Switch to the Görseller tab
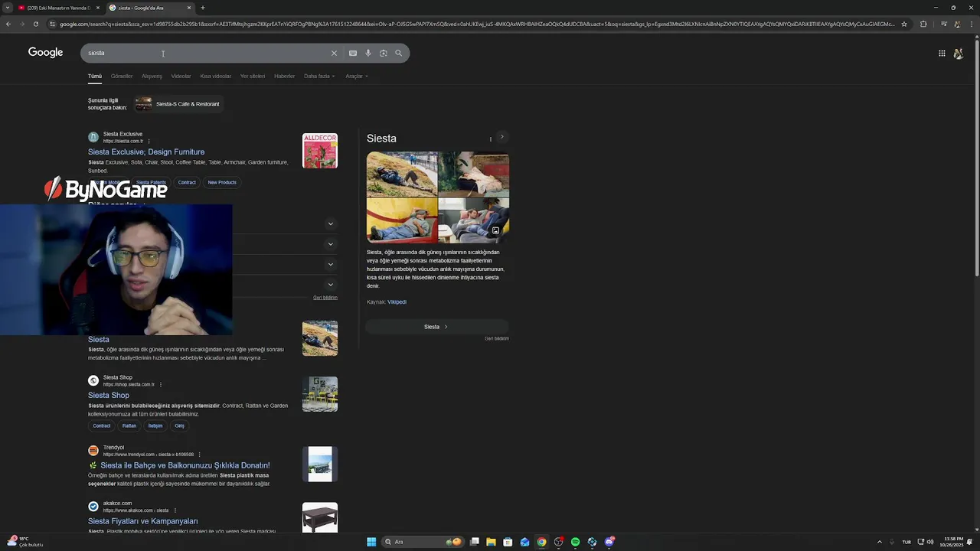 click(x=122, y=76)
